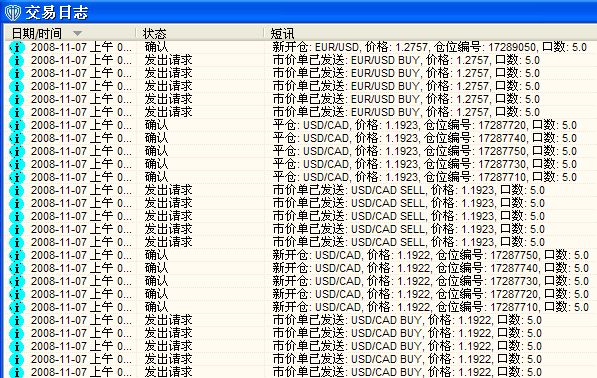The width and height of the screenshot is (597, 378).
Task: Click info icon of 平仓 row 17287730
Action: click(x=16, y=164)
